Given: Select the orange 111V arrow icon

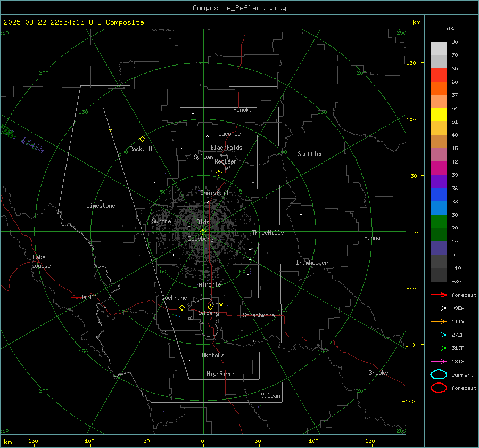Looking at the screenshot, I should (439, 321).
